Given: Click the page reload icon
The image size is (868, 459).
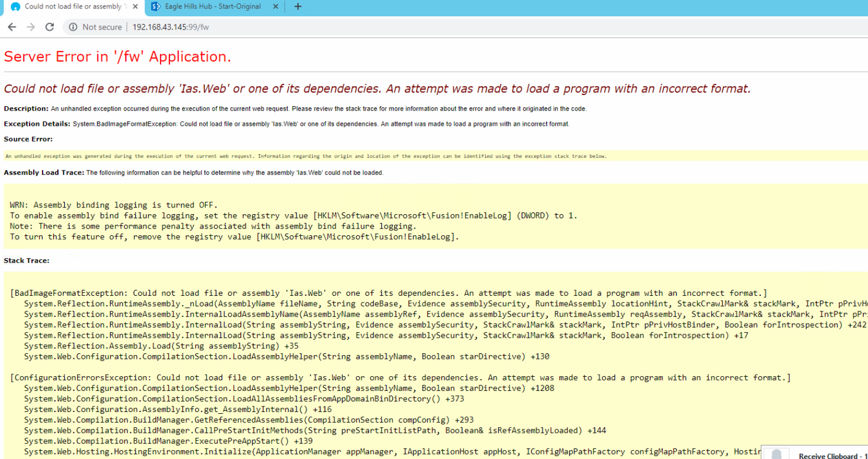Looking at the screenshot, I should click(x=49, y=26).
